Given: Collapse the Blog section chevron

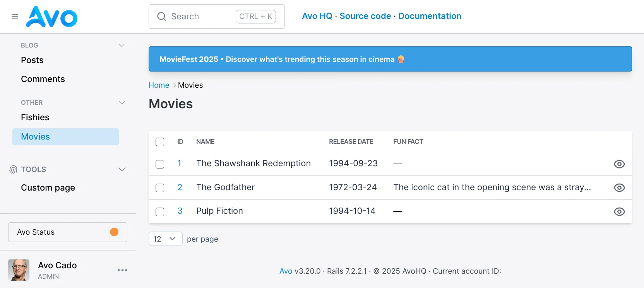Looking at the screenshot, I should (x=122, y=45).
